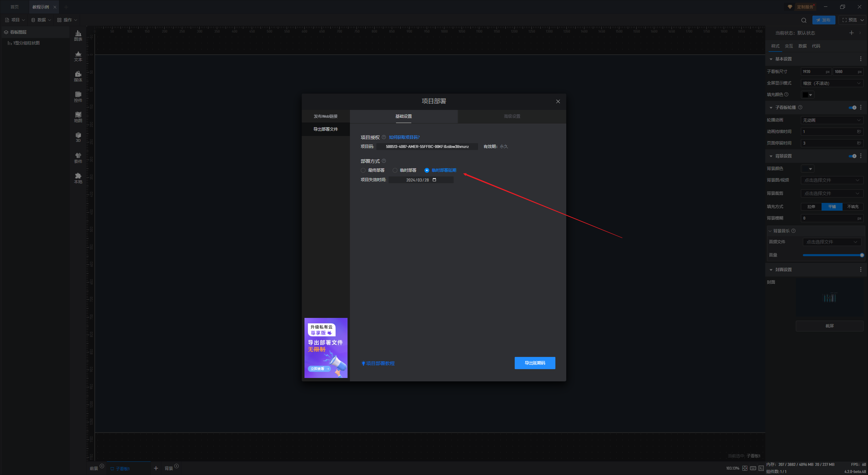Open the 全屏显示模式 dropdown
Image resolution: width=868 pixels, height=475 pixels.
pos(832,83)
